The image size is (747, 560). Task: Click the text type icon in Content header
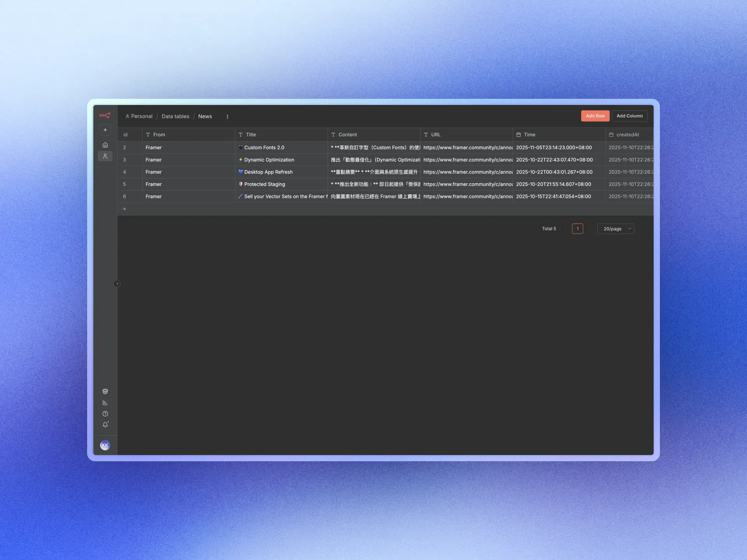pos(333,135)
